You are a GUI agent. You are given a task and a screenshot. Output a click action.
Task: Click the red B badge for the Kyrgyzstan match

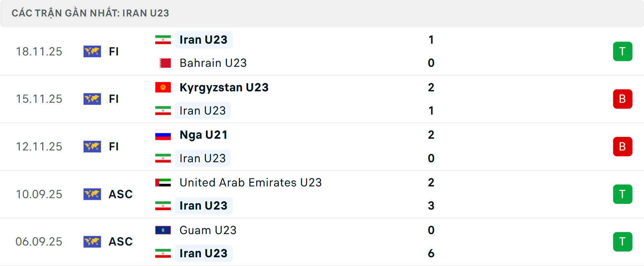(x=623, y=99)
